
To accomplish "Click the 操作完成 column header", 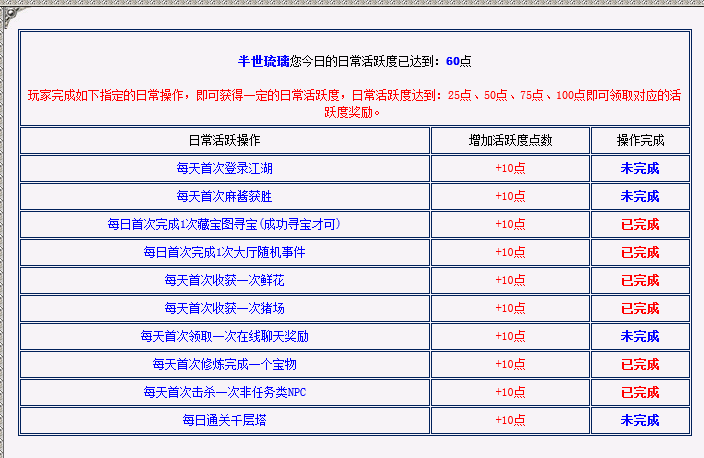I will pos(640,141).
